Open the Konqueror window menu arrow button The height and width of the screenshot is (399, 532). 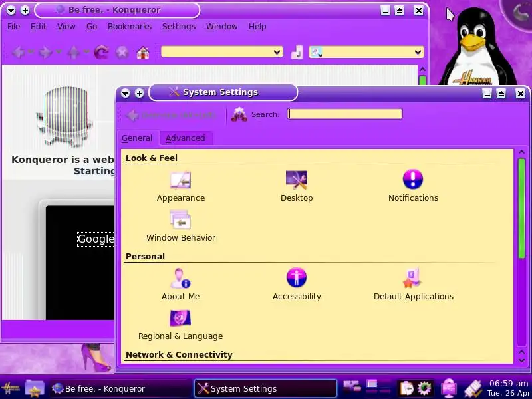point(11,11)
